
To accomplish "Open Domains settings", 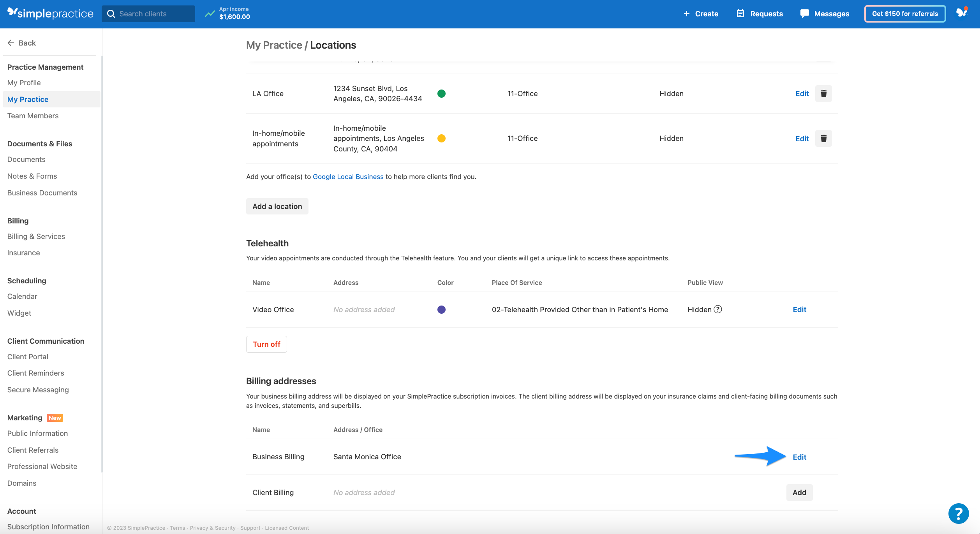I will pyautogui.click(x=22, y=483).
